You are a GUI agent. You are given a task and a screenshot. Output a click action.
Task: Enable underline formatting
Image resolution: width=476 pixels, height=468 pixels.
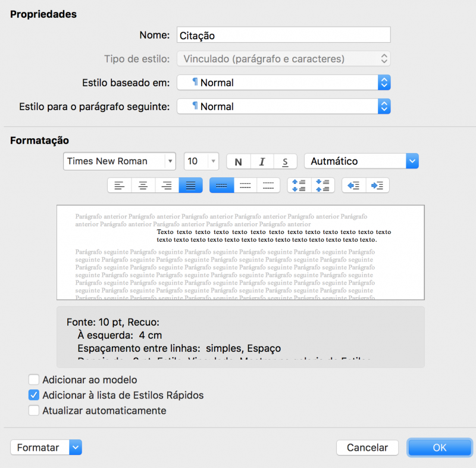point(285,161)
